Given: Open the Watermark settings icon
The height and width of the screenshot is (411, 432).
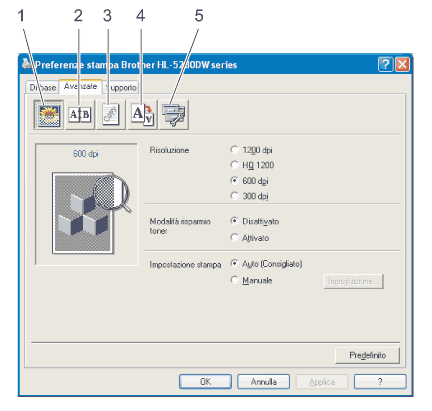Looking at the screenshot, I should tap(111, 115).
